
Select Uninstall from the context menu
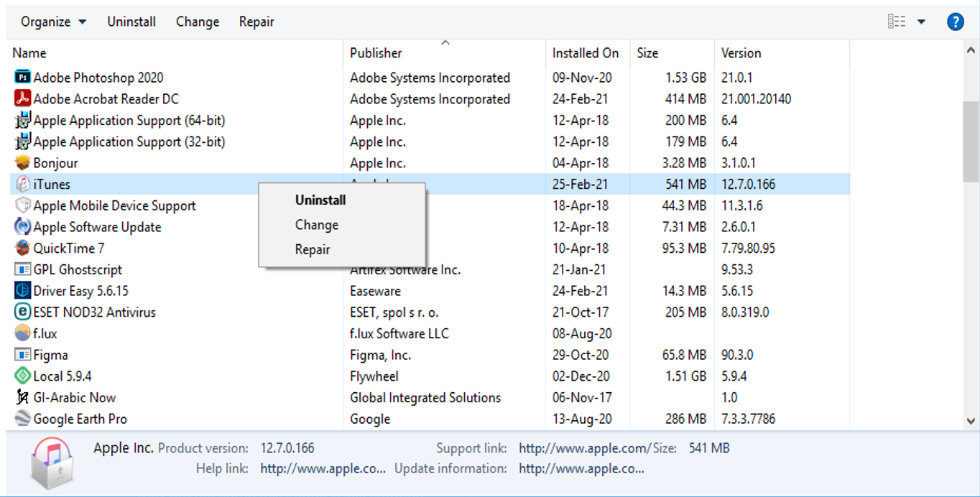tap(319, 200)
